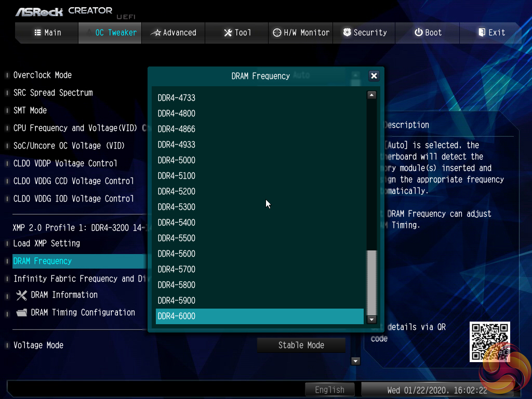The width and height of the screenshot is (532, 399).
Task: Select the Exit tab
Action: (x=491, y=33)
